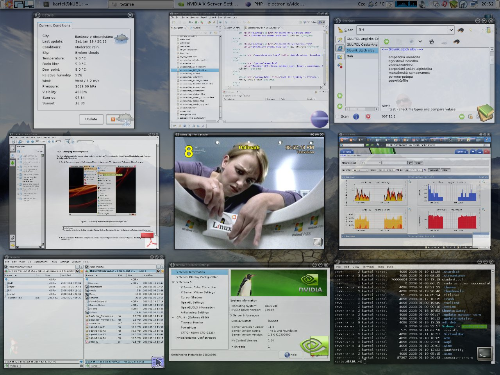Click the Update button in weather window
The height and width of the screenshot is (375, 500).
tap(91, 119)
